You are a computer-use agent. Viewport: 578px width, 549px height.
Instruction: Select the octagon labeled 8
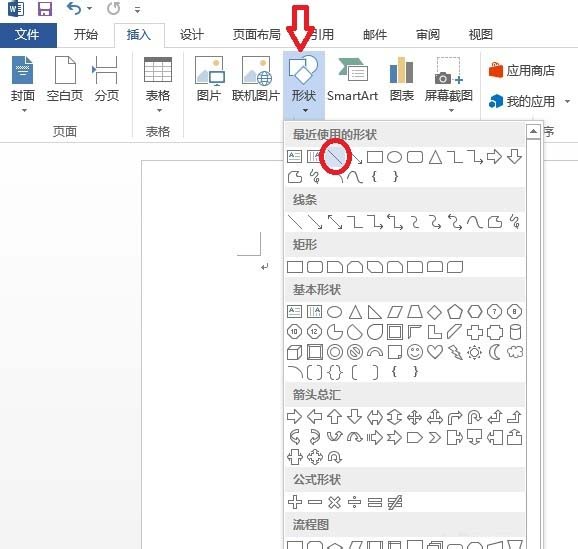pyautogui.click(x=514, y=312)
